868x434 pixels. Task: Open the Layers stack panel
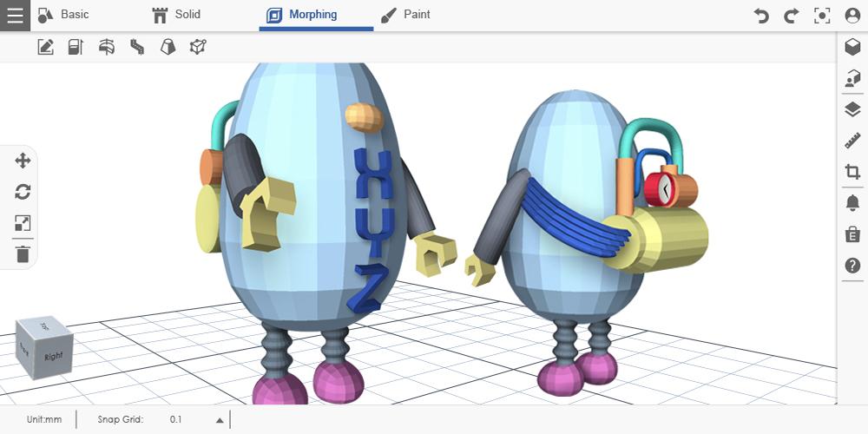coord(852,109)
